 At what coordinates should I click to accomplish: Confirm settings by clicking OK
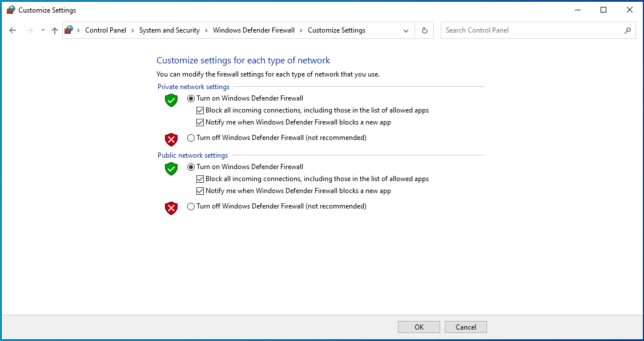point(418,327)
